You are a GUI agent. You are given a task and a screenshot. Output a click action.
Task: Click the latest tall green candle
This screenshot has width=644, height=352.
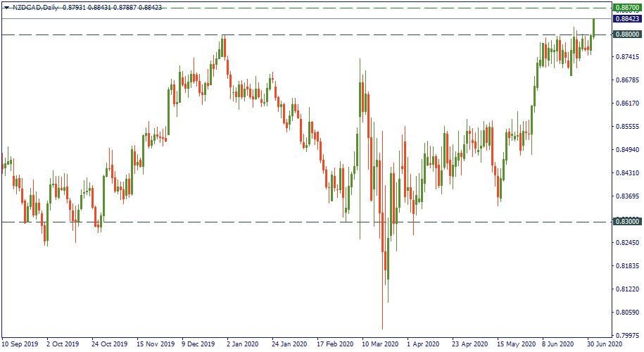594,27
